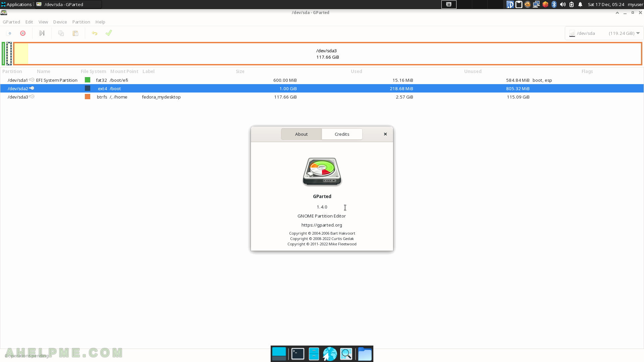Screen dimensions: 644x362
Task: Click the network connections tray icon
Action: [536, 4]
